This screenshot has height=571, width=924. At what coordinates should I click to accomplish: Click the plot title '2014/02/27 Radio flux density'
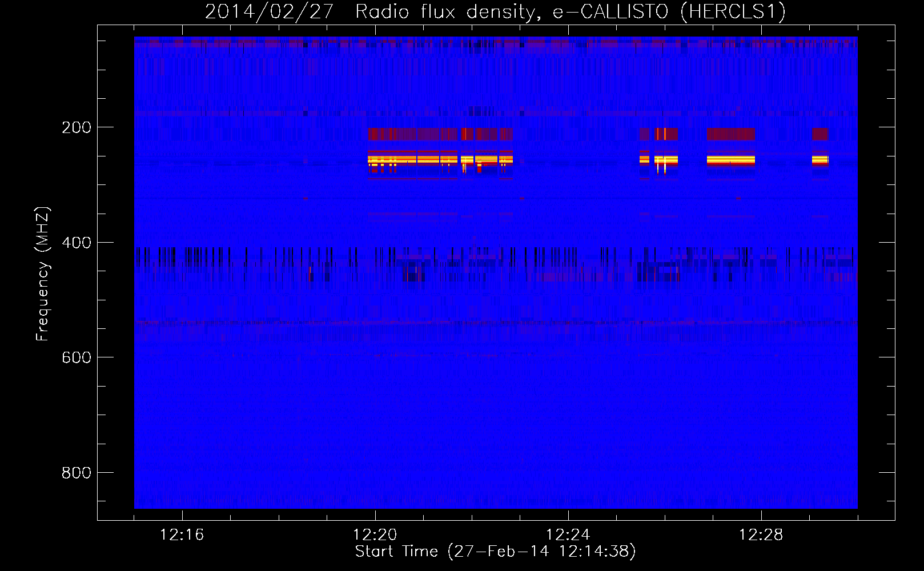(x=373, y=12)
